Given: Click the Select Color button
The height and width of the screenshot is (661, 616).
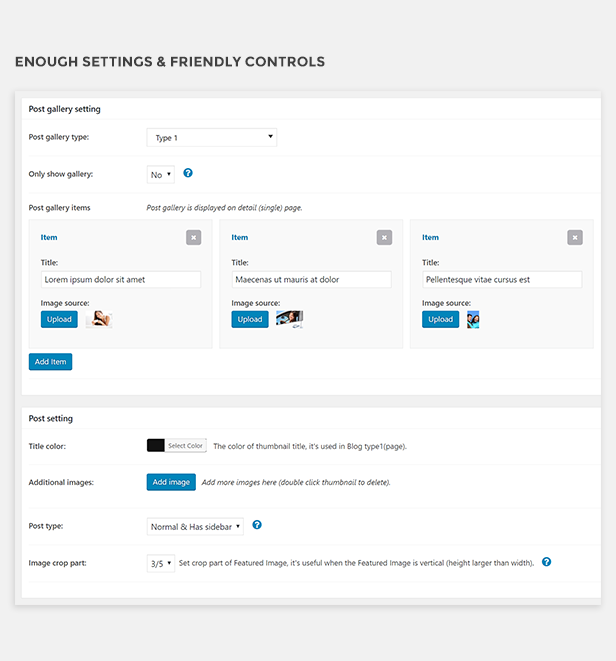Looking at the screenshot, I should pyautogui.click(x=186, y=446).
